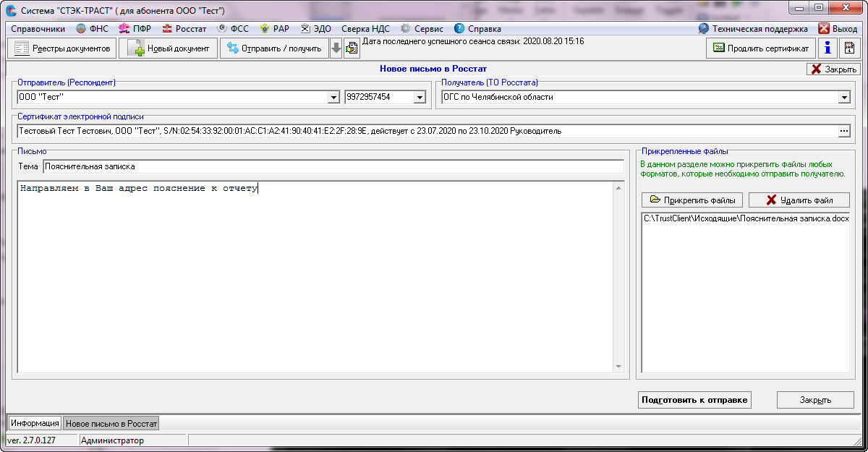Open the Сервис menu
This screenshot has height=452, width=868.
click(x=422, y=29)
